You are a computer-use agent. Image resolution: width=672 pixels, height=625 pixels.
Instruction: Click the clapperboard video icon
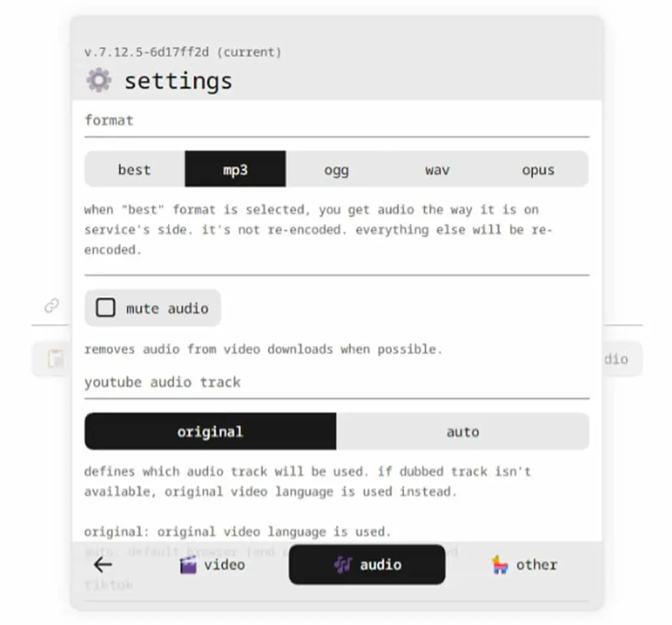pyautogui.click(x=188, y=565)
